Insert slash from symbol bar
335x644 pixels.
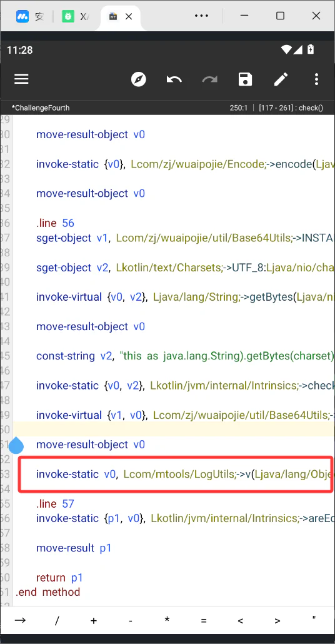tap(57, 620)
